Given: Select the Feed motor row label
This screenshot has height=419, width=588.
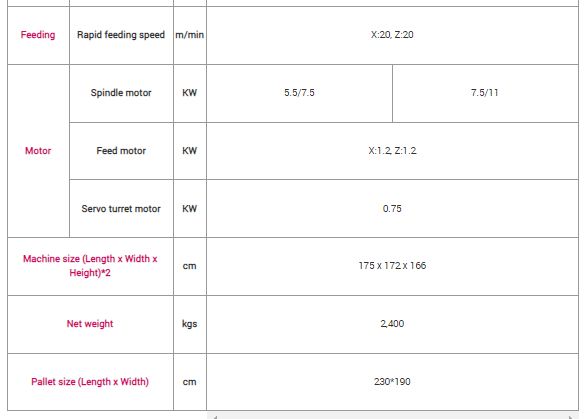Looking at the screenshot, I should pos(121,151).
